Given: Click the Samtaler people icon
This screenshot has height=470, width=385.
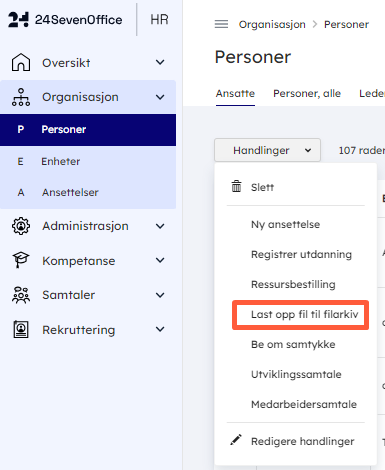Looking at the screenshot, I should click(x=21, y=295).
